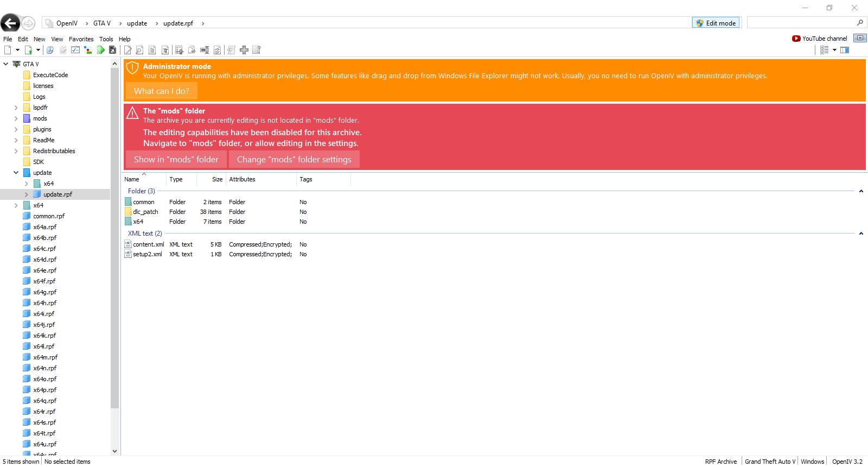Click the greyed-out grid toolbar icon

click(63, 50)
